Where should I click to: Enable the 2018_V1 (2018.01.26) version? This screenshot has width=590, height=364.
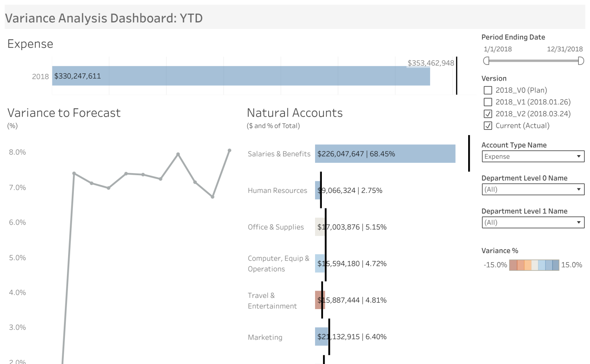(488, 102)
